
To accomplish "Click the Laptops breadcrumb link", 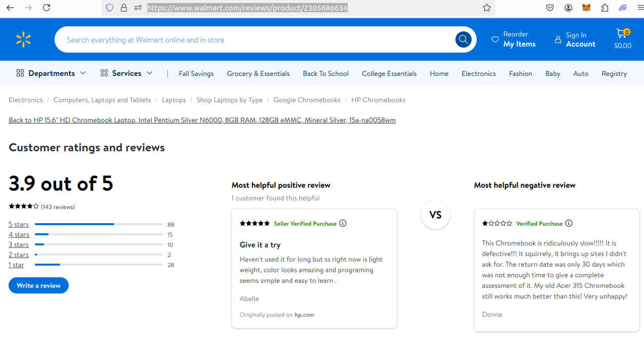I will coord(174,100).
